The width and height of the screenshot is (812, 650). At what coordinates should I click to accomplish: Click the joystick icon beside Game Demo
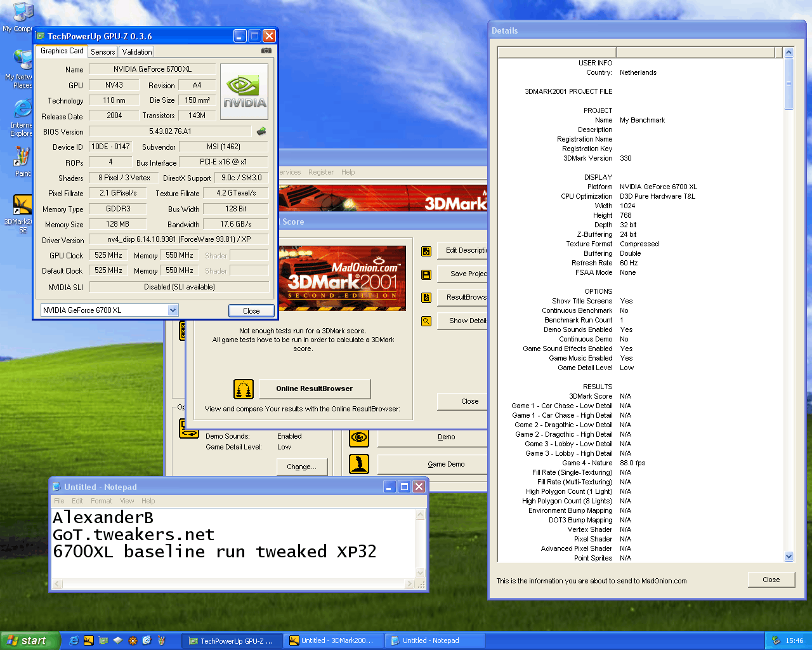point(359,464)
